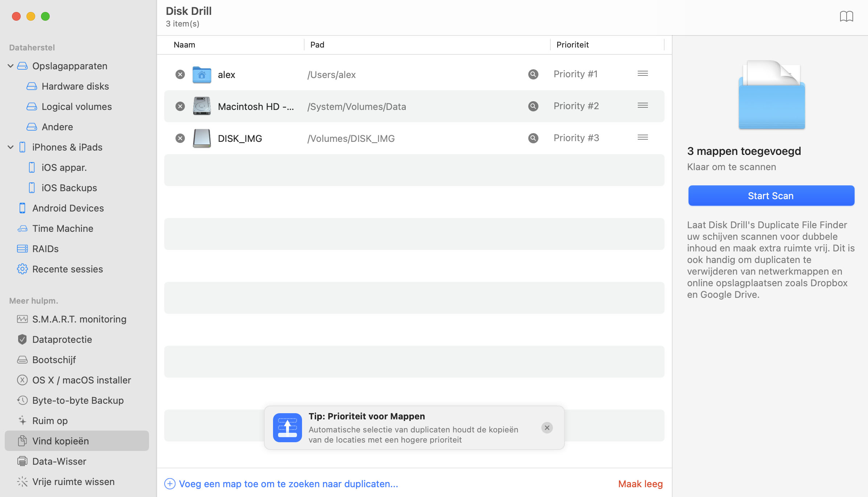Screen dimensions: 868x497
Task: Click the Start Scan button
Action: tap(771, 196)
